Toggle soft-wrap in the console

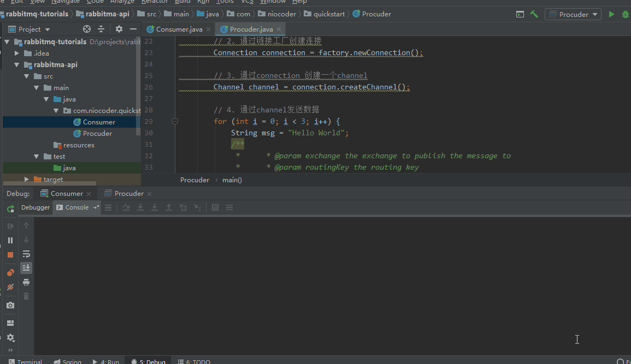click(x=26, y=254)
